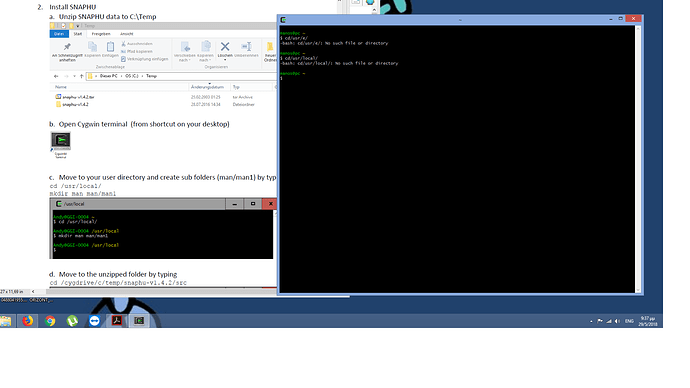
Task: Open Google Chrome in the taskbar
Action: 50,321
